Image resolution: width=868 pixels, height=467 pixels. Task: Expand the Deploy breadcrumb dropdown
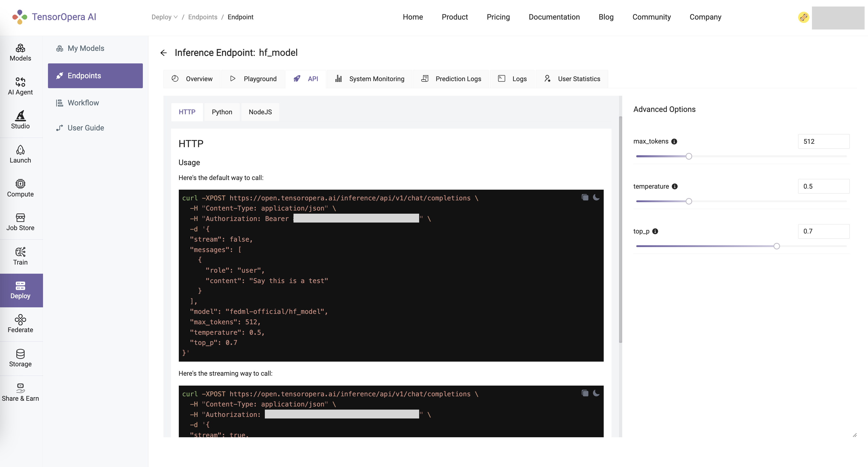pos(164,17)
